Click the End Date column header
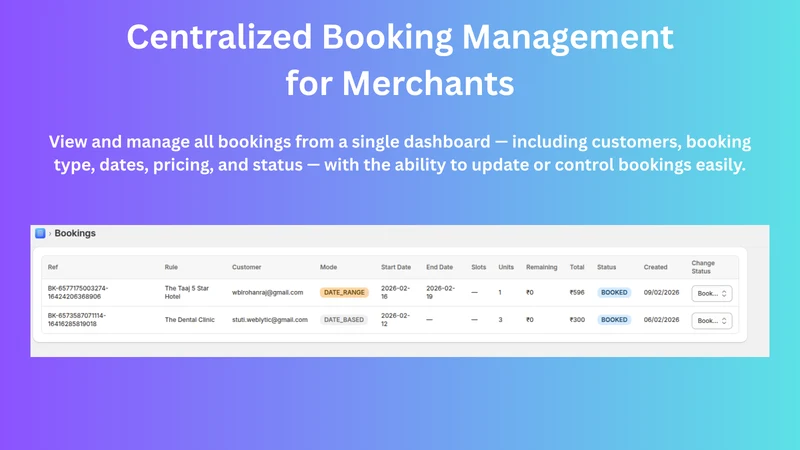800x450 pixels. click(439, 267)
